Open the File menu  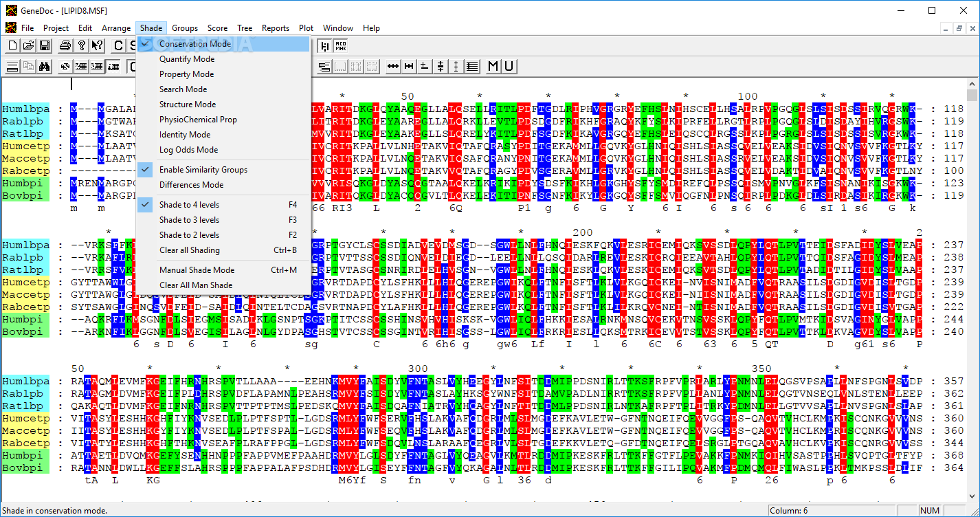(x=27, y=28)
